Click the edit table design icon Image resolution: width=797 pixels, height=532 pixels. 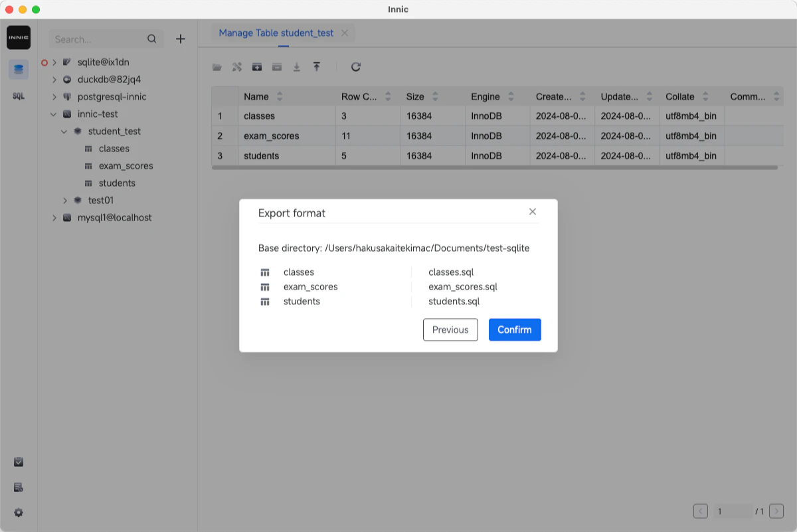(x=237, y=66)
